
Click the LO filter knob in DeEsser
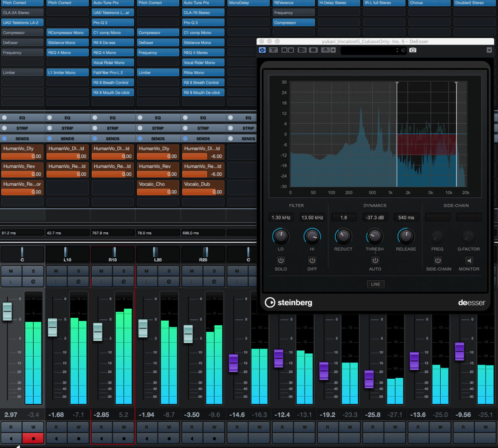point(281,236)
